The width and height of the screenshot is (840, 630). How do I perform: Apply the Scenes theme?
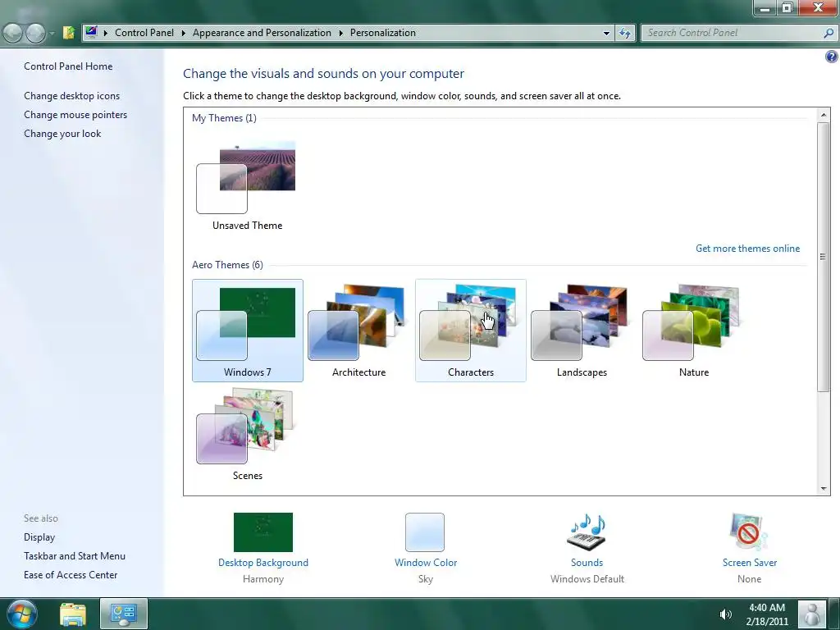point(248,434)
